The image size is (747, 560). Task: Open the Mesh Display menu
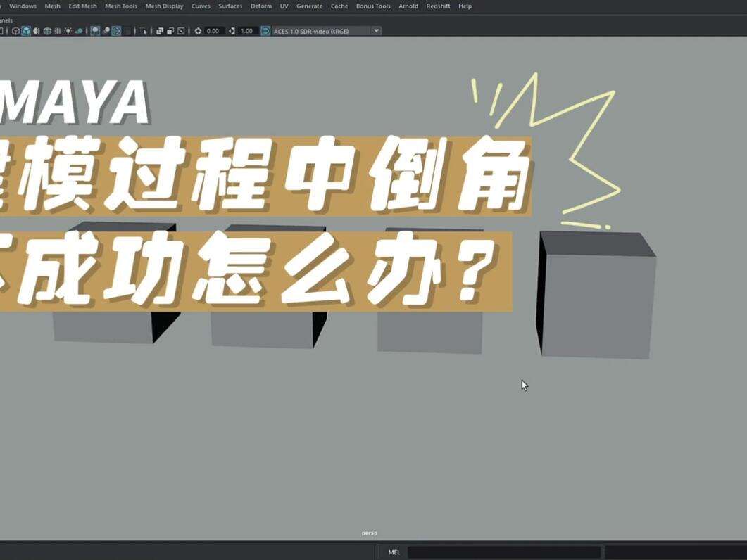164,6
